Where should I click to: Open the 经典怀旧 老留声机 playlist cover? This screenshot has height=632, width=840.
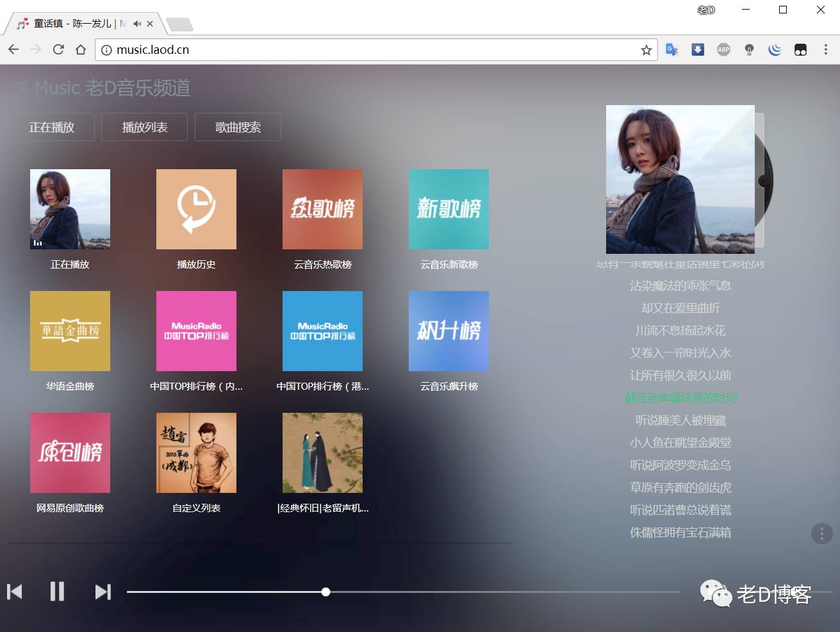click(x=322, y=453)
